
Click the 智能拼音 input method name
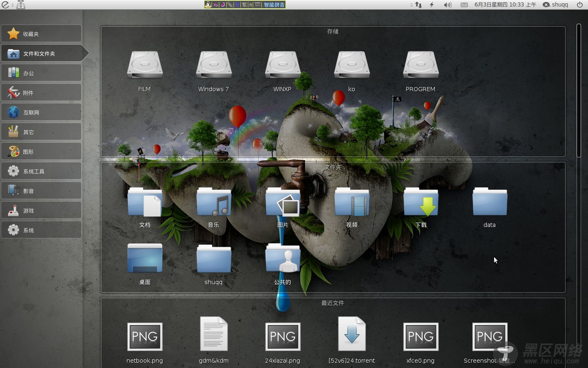pos(274,4)
